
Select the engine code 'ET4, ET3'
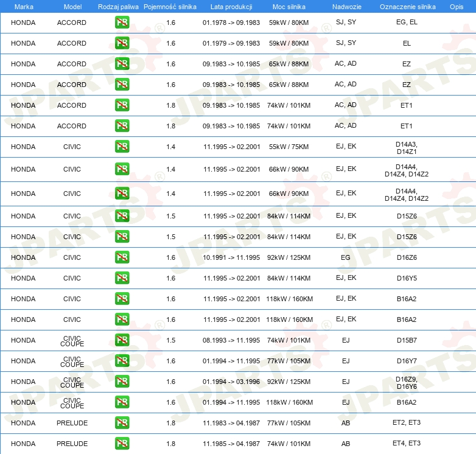(407, 443)
